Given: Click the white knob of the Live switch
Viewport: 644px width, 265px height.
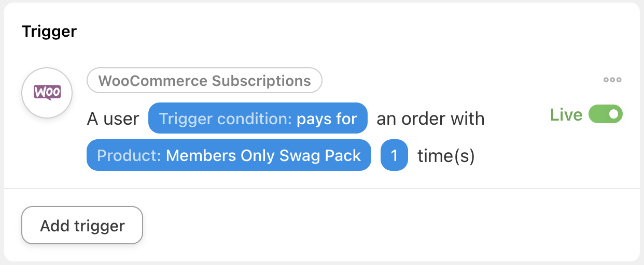Looking at the screenshot, I should (613, 114).
